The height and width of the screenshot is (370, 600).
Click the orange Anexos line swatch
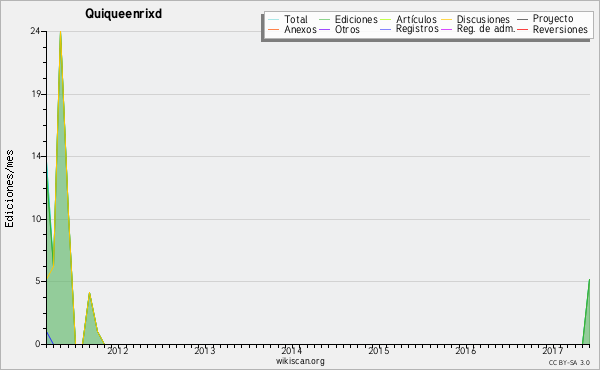tap(274, 29)
